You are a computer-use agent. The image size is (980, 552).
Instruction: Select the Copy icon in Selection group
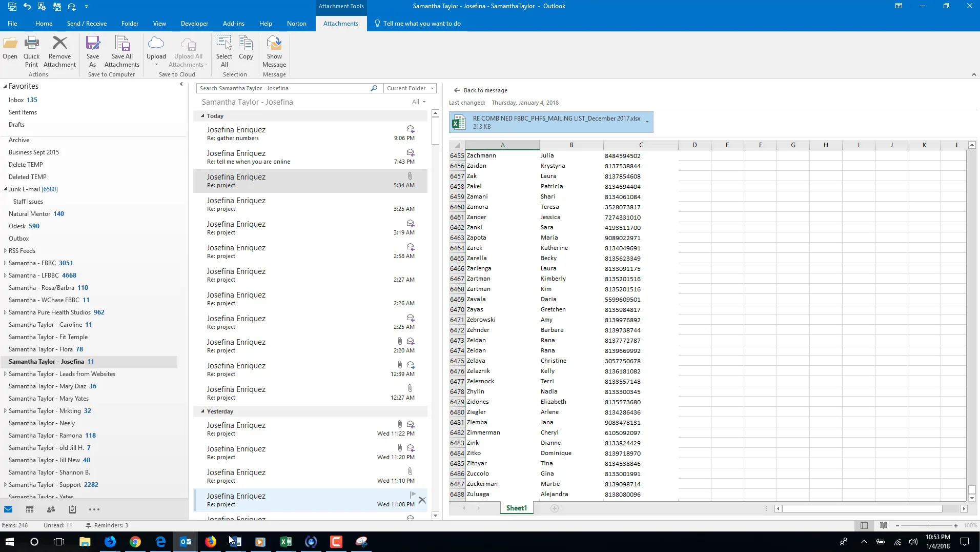[246, 51]
